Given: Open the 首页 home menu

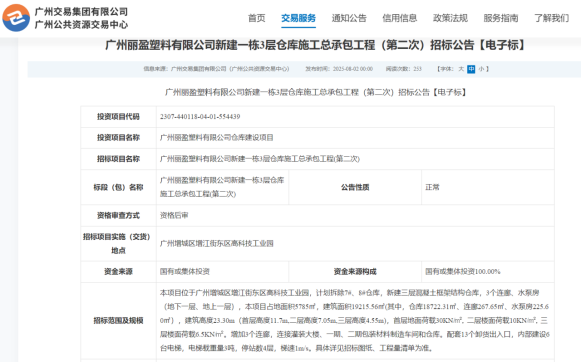Looking at the screenshot, I should tap(256, 18).
